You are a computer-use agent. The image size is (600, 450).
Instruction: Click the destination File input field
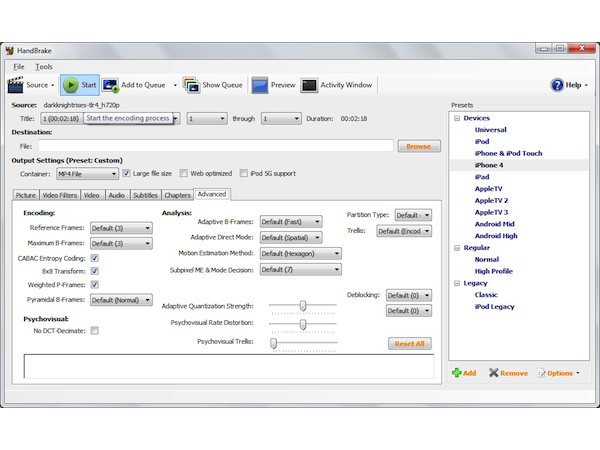pyautogui.click(x=216, y=146)
